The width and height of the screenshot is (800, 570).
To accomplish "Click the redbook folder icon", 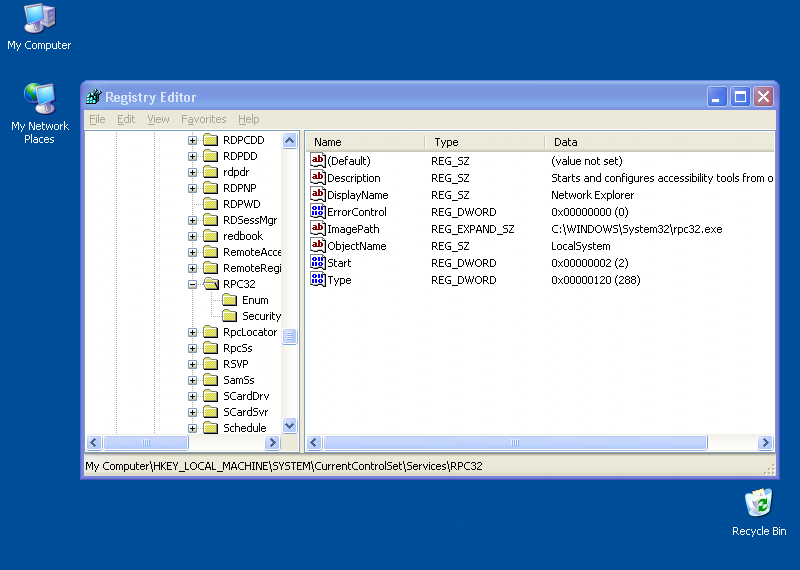I will point(211,236).
